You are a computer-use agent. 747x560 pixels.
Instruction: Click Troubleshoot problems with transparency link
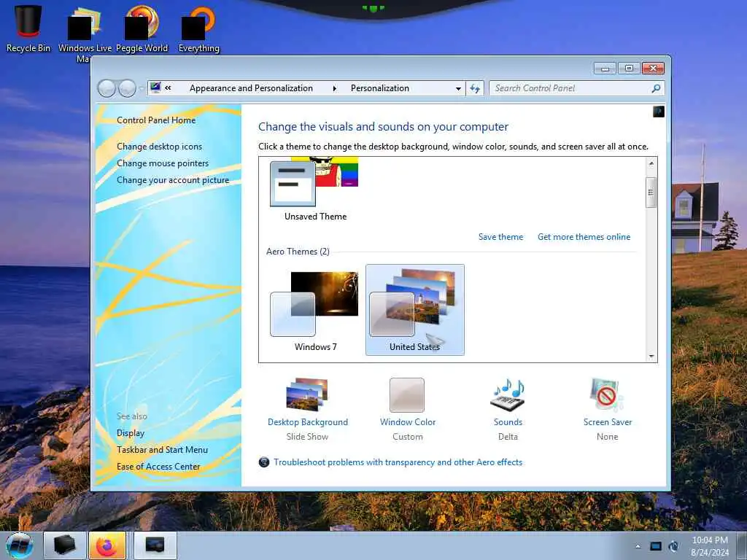click(398, 462)
